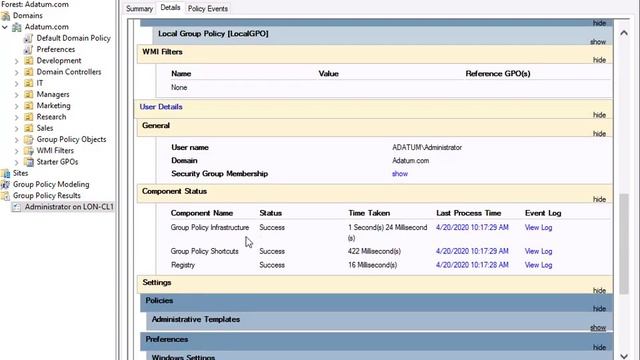Click the Forest: Adatum.com root label

click(x=35, y=4)
